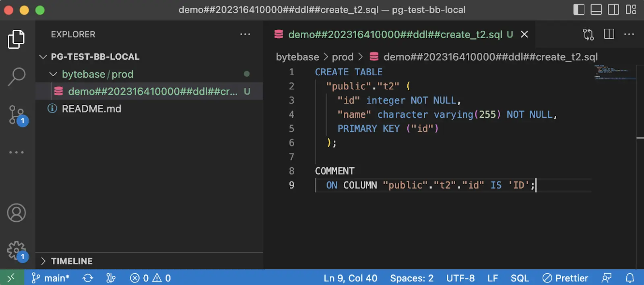
Task: Open Explorer views and more actions menu
Action: (245, 34)
